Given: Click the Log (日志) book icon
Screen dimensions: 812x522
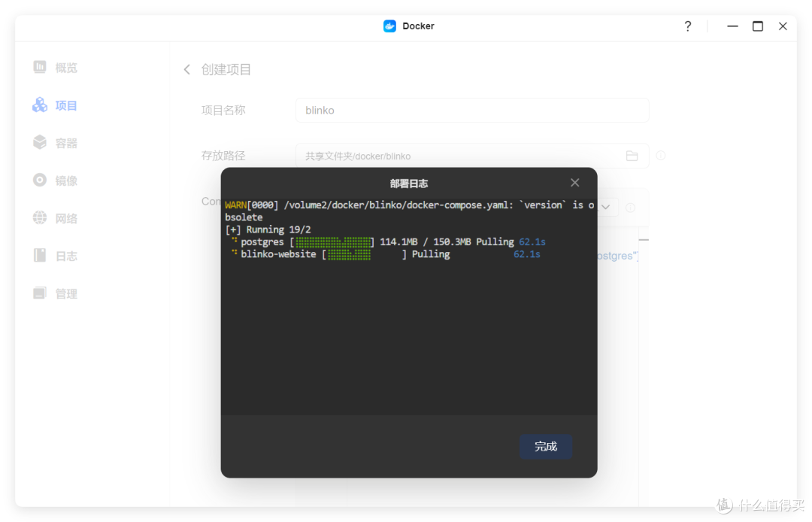Looking at the screenshot, I should click(40, 256).
